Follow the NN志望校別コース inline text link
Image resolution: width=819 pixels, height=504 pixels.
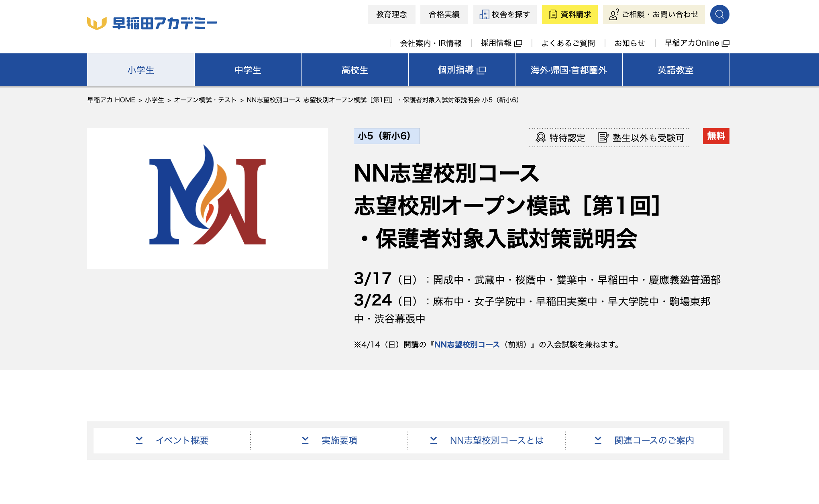click(x=467, y=344)
